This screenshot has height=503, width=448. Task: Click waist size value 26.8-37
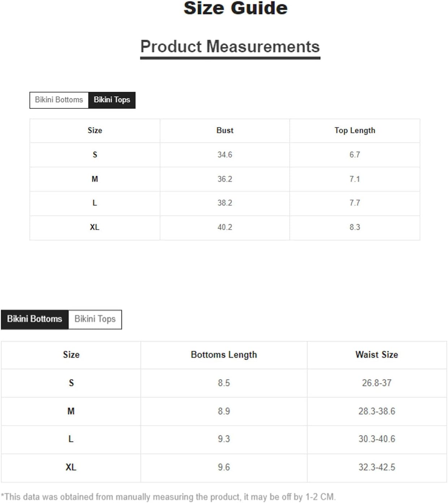377,383
